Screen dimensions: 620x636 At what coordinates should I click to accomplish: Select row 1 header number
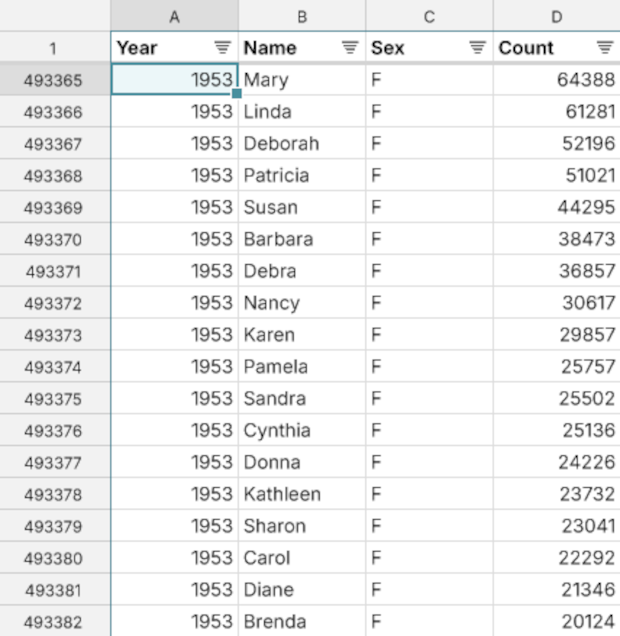pos(54,47)
